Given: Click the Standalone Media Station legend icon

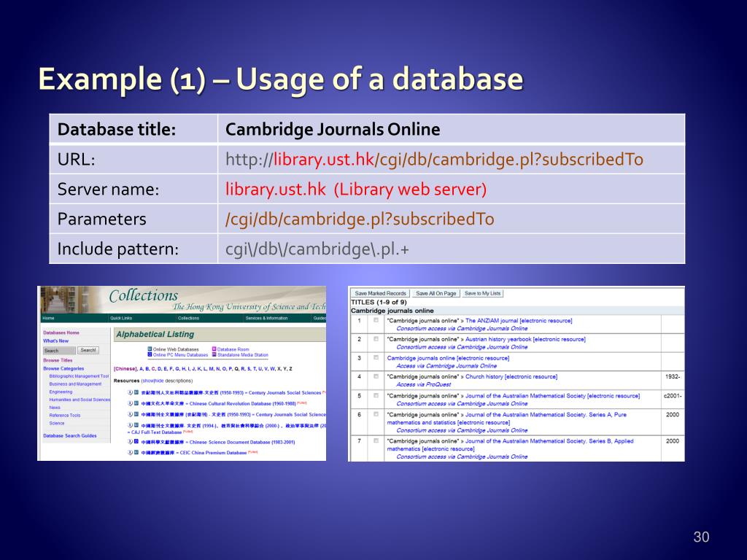Looking at the screenshot, I should coord(214,355).
